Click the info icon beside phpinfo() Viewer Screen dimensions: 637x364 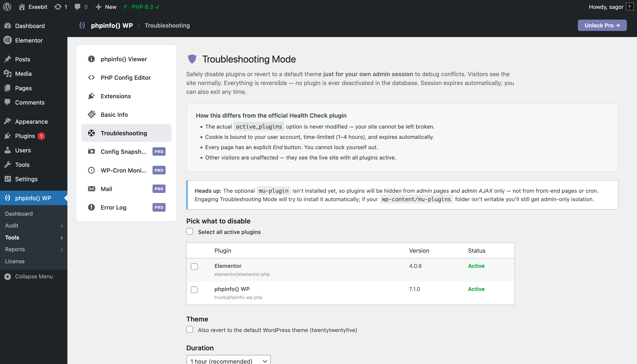[91, 59]
